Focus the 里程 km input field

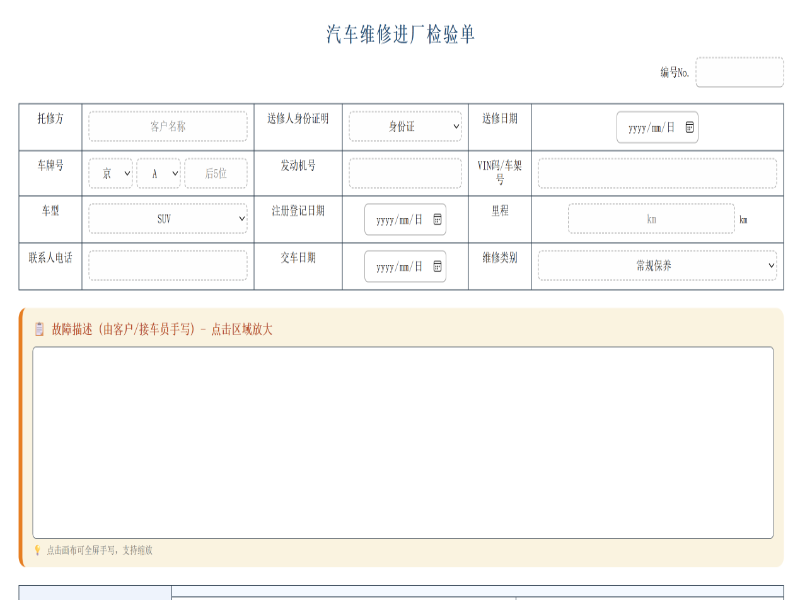(x=652, y=219)
